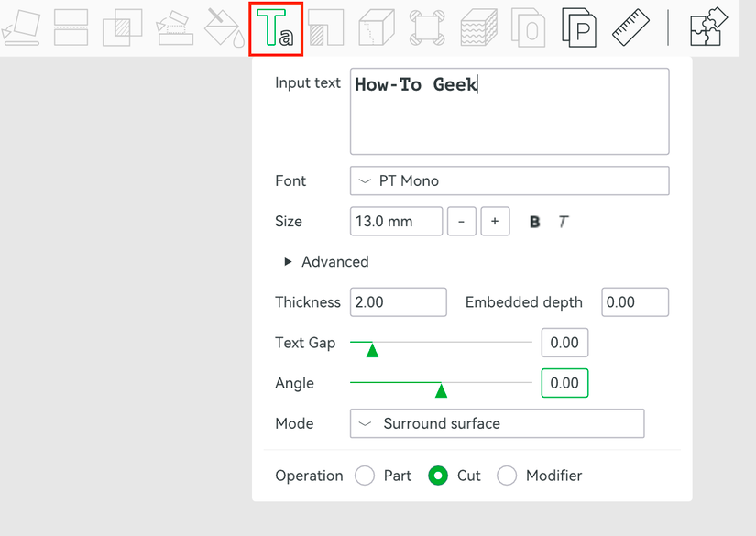Screen dimensions: 756x536
Task: Click the stacked pages icon with P
Action: pos(579,28)
